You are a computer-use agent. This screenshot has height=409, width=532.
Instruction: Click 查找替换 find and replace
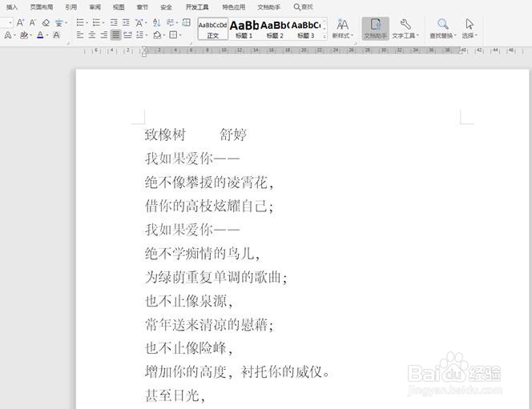(x=443, y=29)
